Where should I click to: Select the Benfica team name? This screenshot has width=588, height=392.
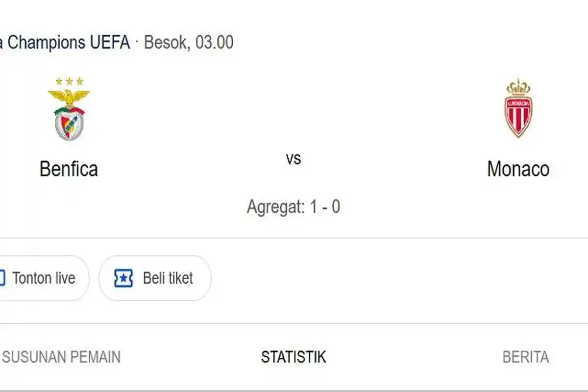(69, 169)
